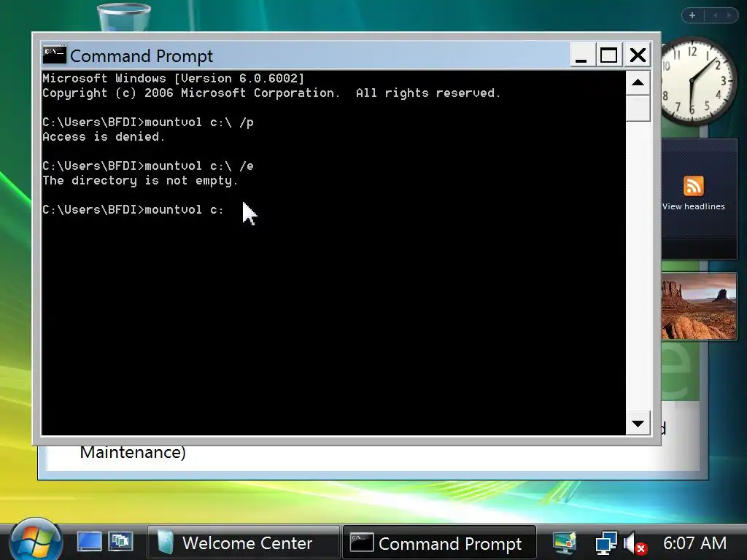Click the Show Desktop quick launch icon
This screenshot has width=747, height=560.
coord(89,542)
